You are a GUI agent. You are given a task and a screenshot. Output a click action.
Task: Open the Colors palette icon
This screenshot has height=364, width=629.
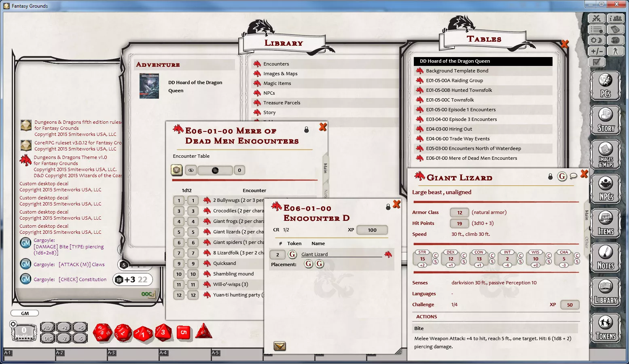click(615, 40)
